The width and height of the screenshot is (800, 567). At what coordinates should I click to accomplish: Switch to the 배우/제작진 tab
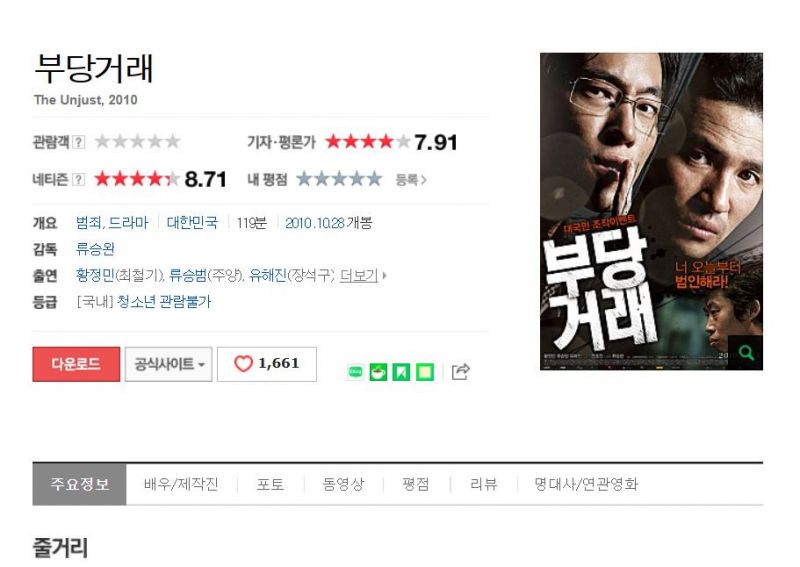click(x=181, y=484)
